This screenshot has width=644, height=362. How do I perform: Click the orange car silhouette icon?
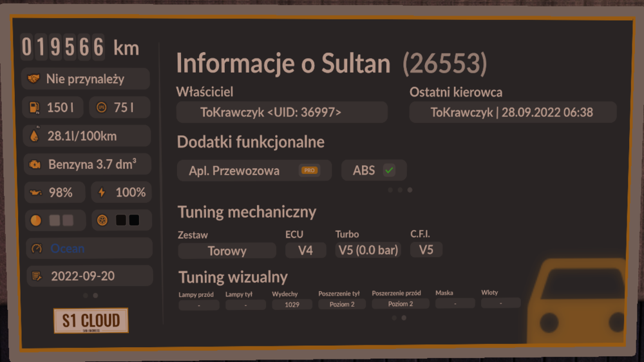click(x=576, y=300)
